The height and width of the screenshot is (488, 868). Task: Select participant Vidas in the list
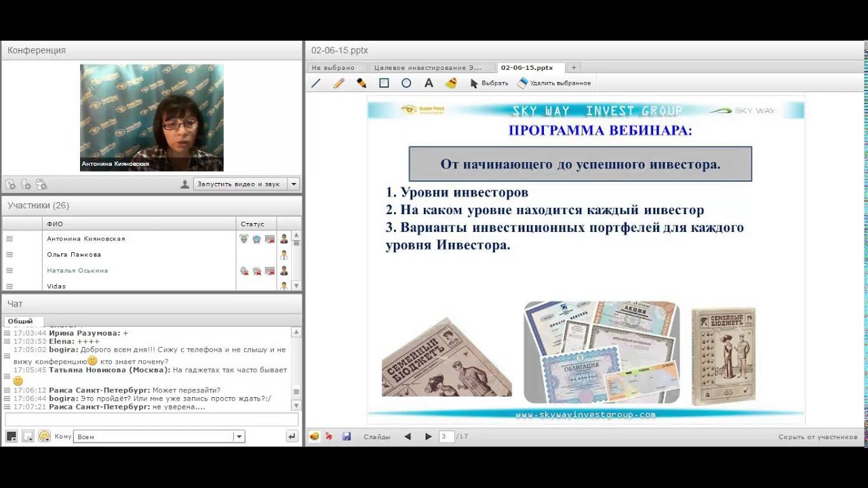click(x=56, y=286)
